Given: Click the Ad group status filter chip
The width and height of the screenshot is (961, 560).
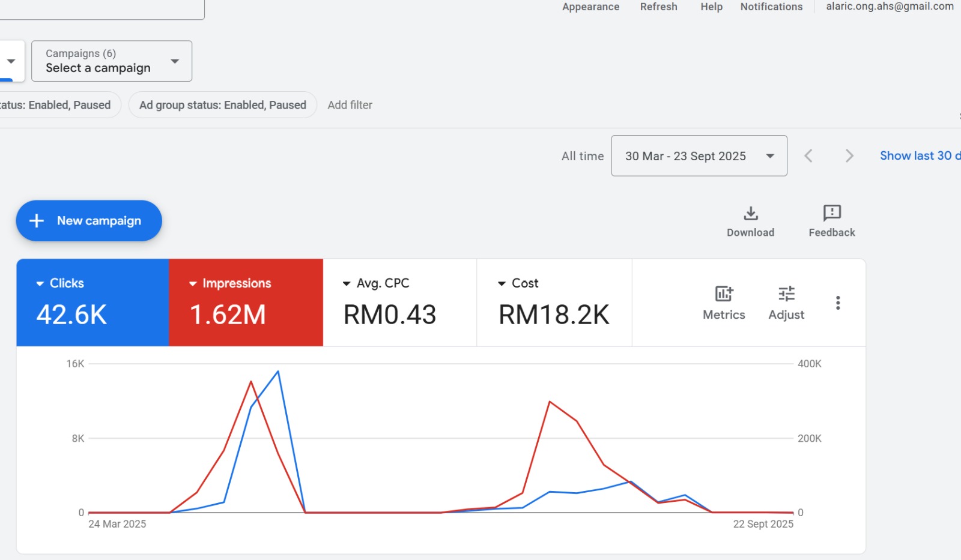Looking at the screenshot, I should (222, 105).
